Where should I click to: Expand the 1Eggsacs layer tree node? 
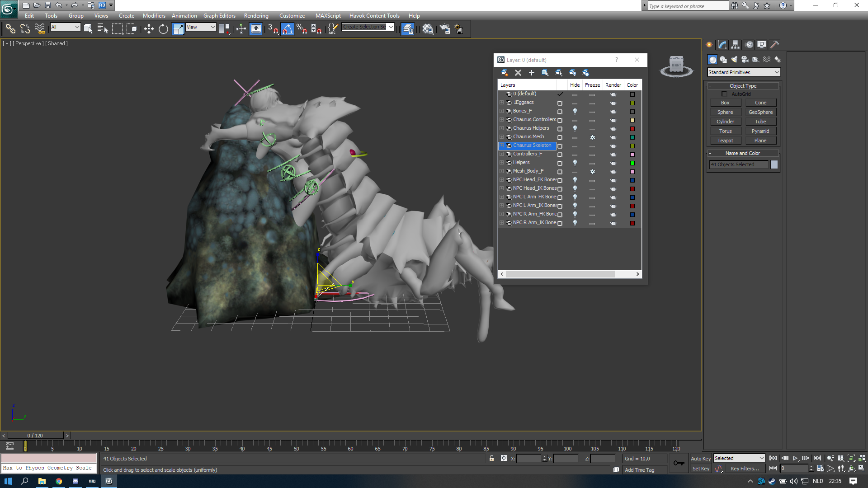coord(501,103)
